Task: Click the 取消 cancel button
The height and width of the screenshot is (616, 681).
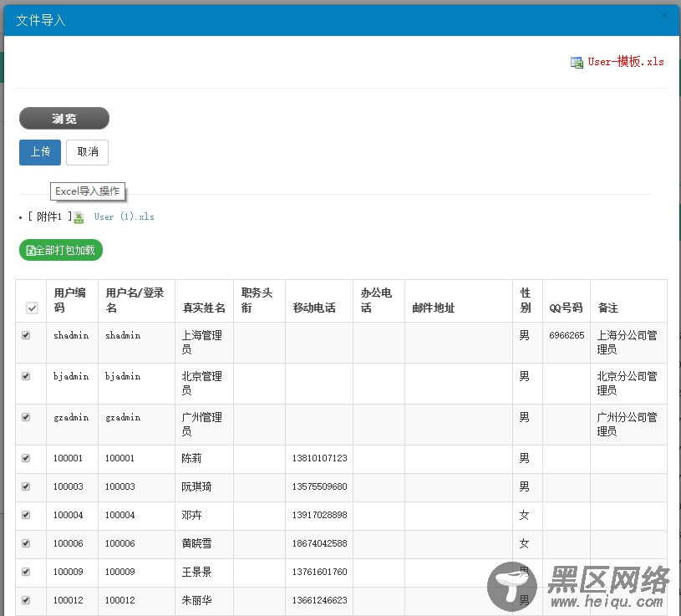Action: click(x=87, y=152)
